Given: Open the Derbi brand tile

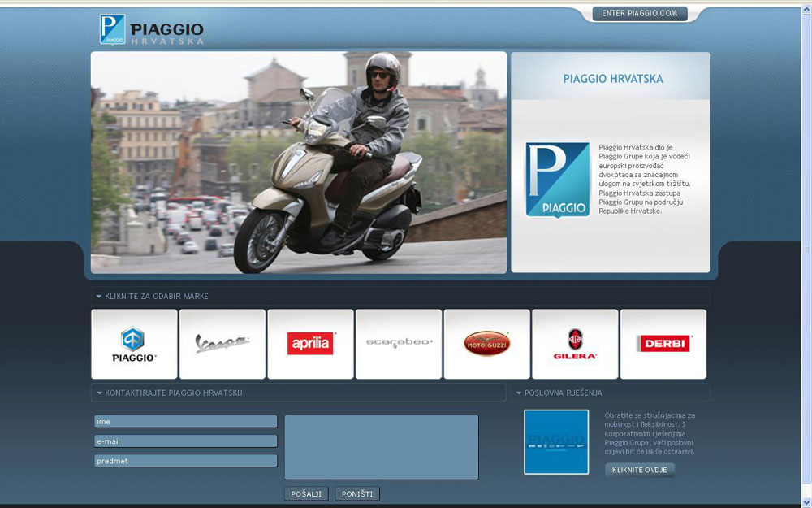Looking at the screenshot, I should click(x=663, y=344).
